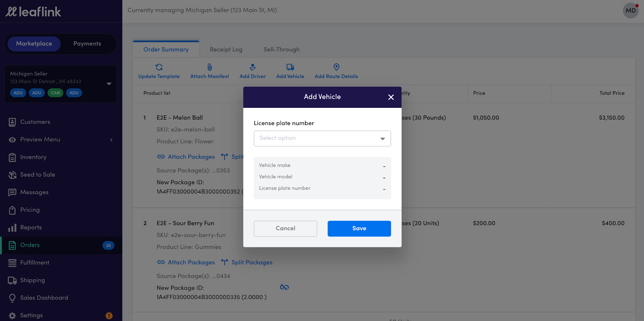Viewport: 644px width, 321px height.
Task: Click the CAN license badge
Action: coord(56,93)
